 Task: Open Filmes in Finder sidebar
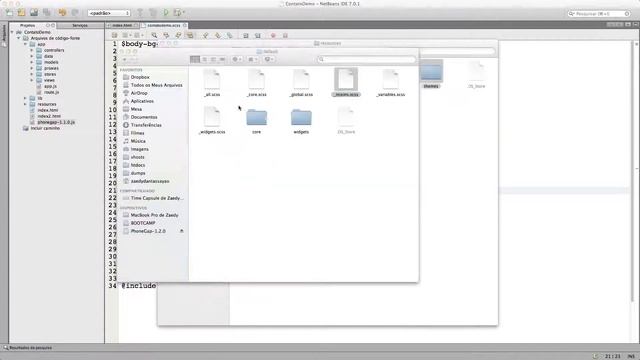coord(137,133)
